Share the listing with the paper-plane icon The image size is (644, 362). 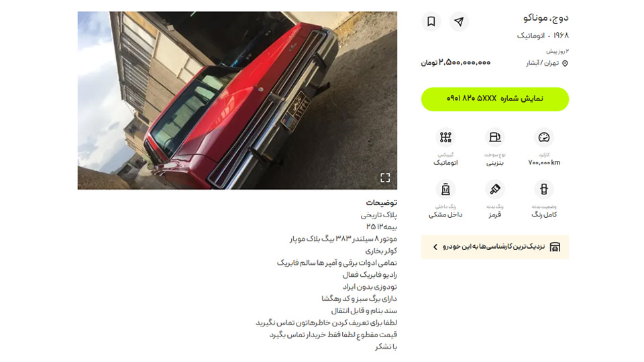[x=459, y=21]
